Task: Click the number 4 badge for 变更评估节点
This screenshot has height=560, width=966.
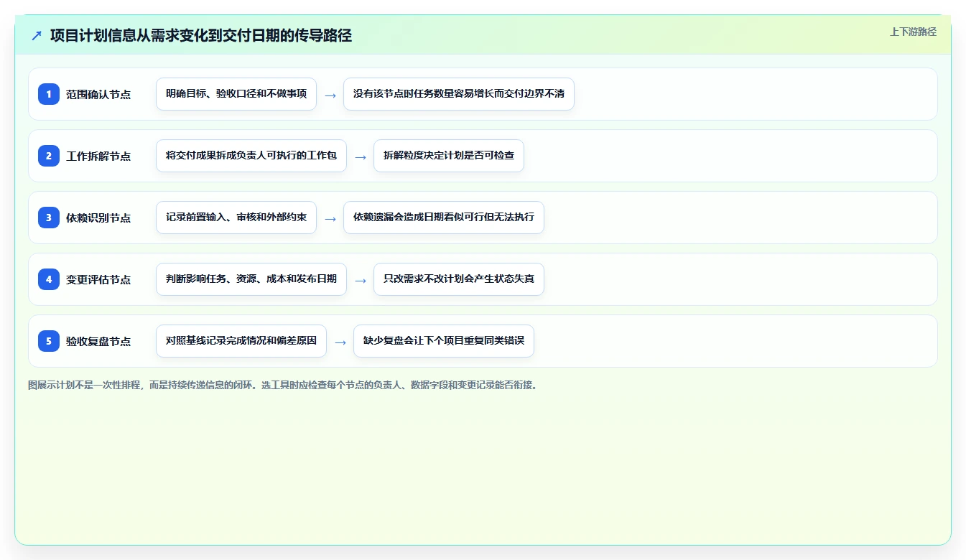Action: [x=49, y=279]
